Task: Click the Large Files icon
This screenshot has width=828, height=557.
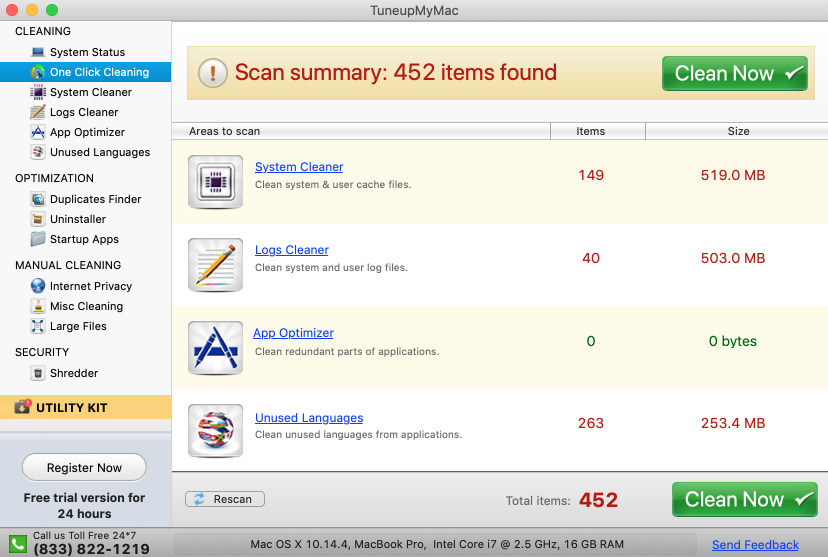Action: (37, 326)
